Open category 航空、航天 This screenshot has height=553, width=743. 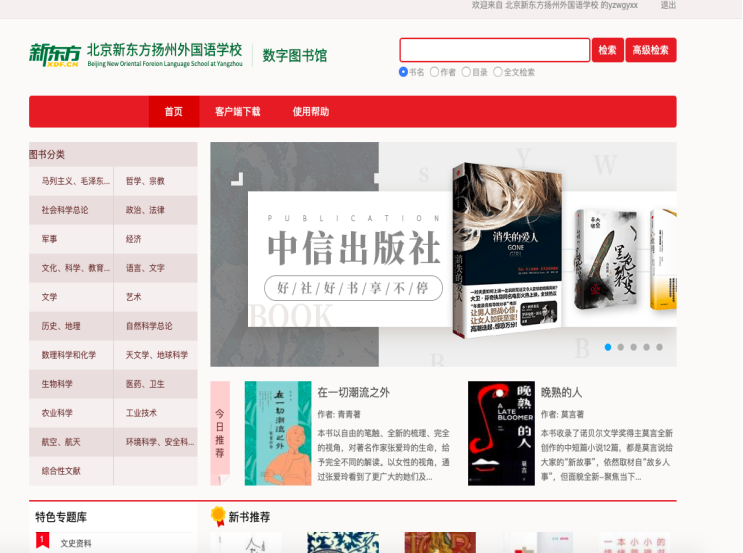(61, 442)
